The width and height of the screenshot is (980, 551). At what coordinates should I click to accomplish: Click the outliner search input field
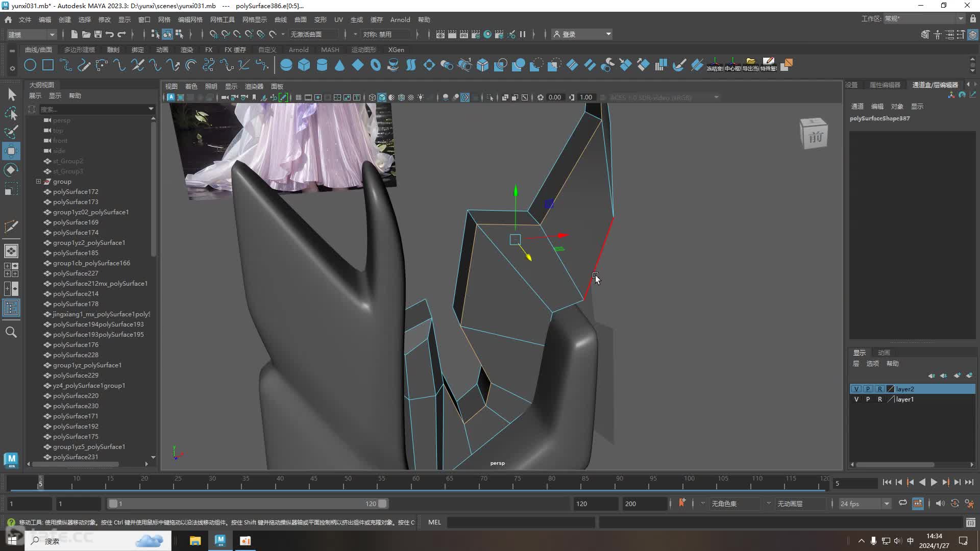coord(93,109)
